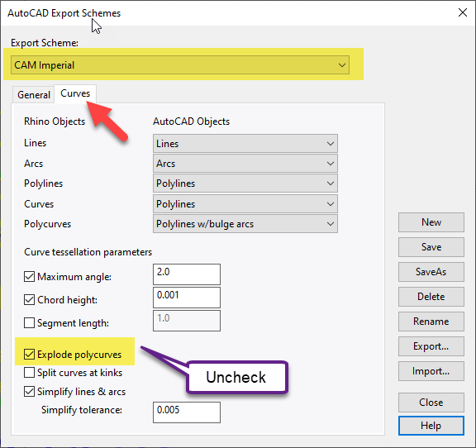Viewport: 476px width, 448px height.
Task: Expand the Lines AutoCAD object dropdown
Action: tap(245, 143)
